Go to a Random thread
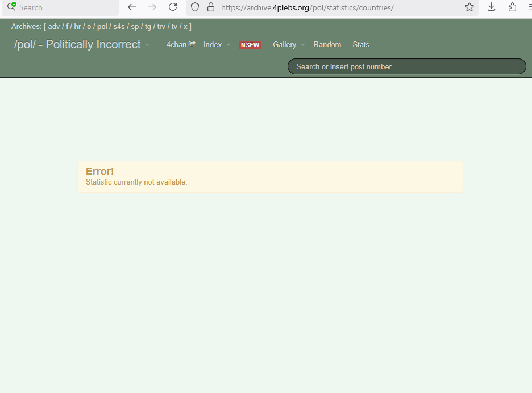This screenshot has width=532, height=393. click(327, 44)
